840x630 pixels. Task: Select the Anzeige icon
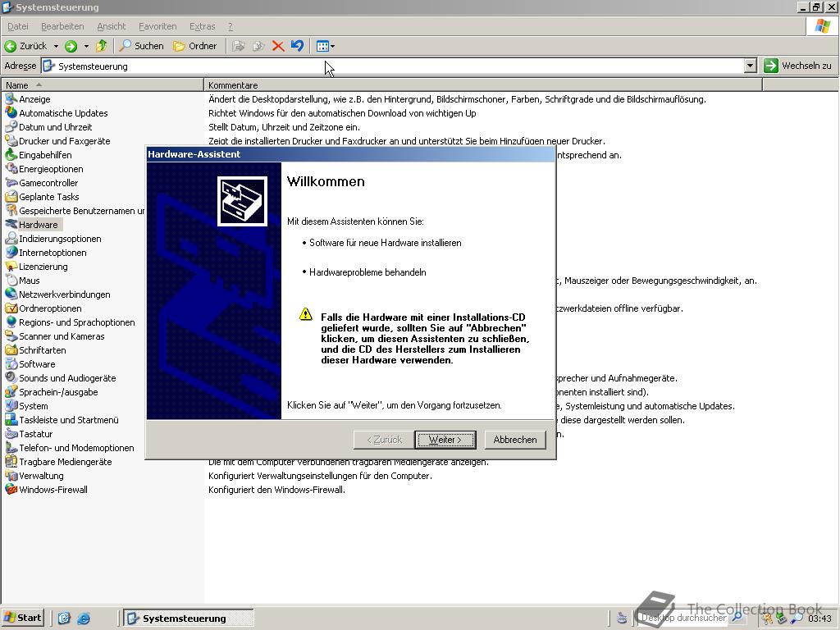(x=11, y=98)
